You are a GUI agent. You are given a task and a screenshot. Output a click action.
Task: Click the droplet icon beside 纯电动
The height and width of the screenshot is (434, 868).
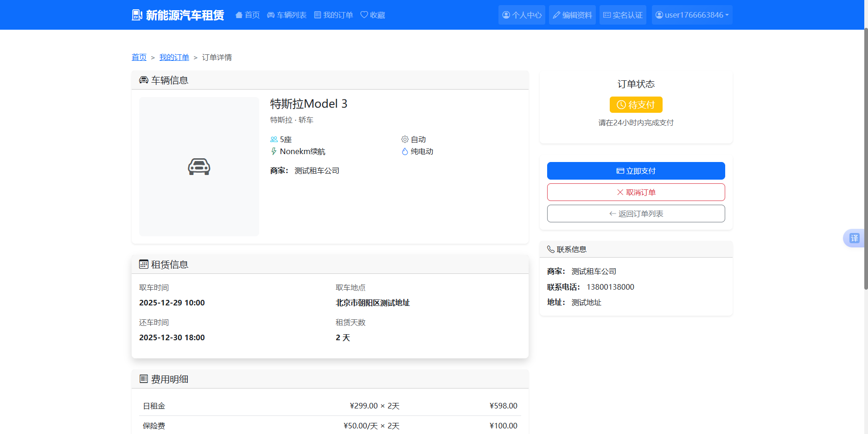405,151
